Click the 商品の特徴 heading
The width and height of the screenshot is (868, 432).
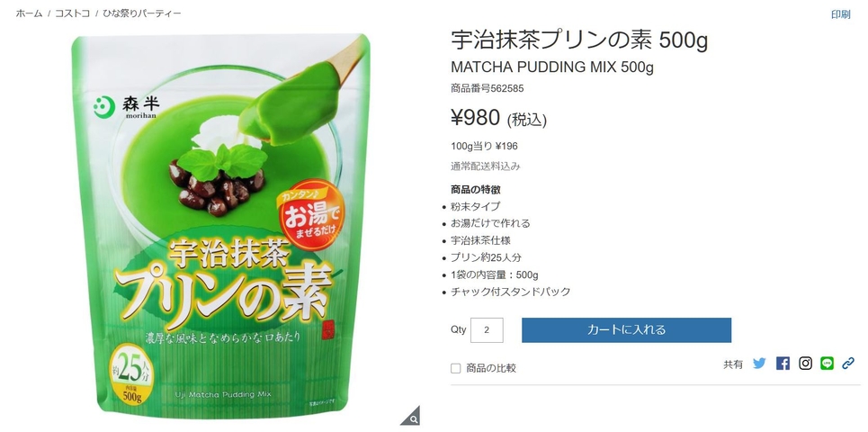coord(476,189)
